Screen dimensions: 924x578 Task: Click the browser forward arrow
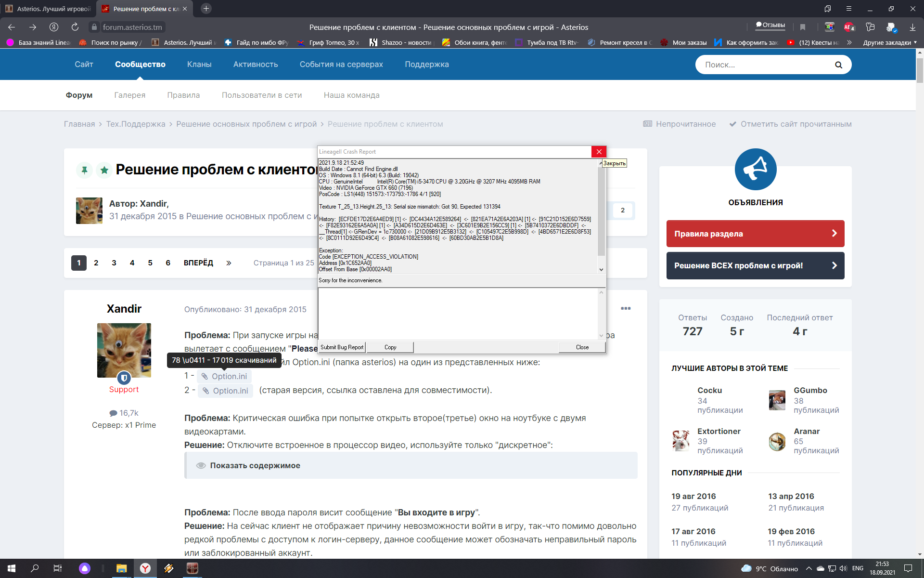(x=33, y=27)
